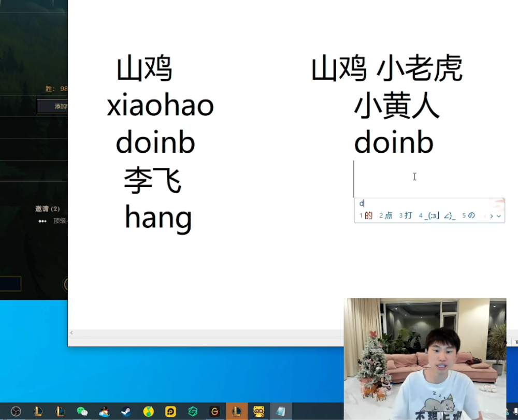Switch to the active League of Legends taskbar icon
This screenshot has height=420, width=518.
pos(237,412)
